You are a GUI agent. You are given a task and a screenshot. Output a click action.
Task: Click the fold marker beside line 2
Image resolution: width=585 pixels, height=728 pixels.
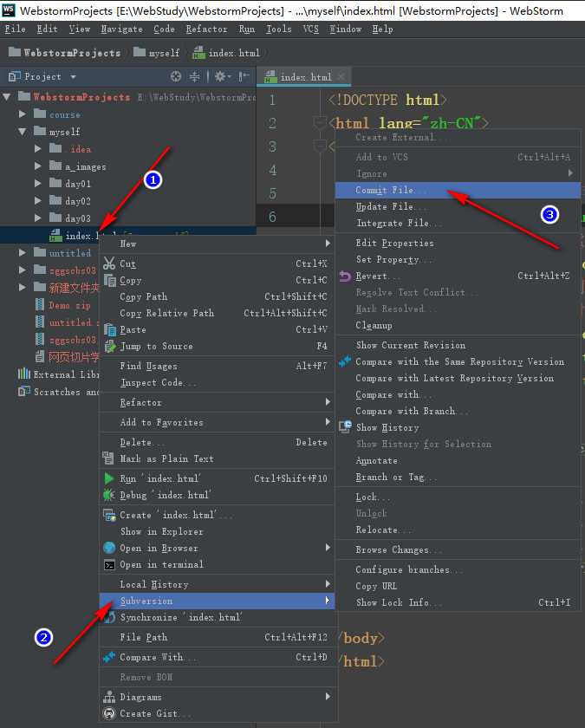click(x=319, y=123)
